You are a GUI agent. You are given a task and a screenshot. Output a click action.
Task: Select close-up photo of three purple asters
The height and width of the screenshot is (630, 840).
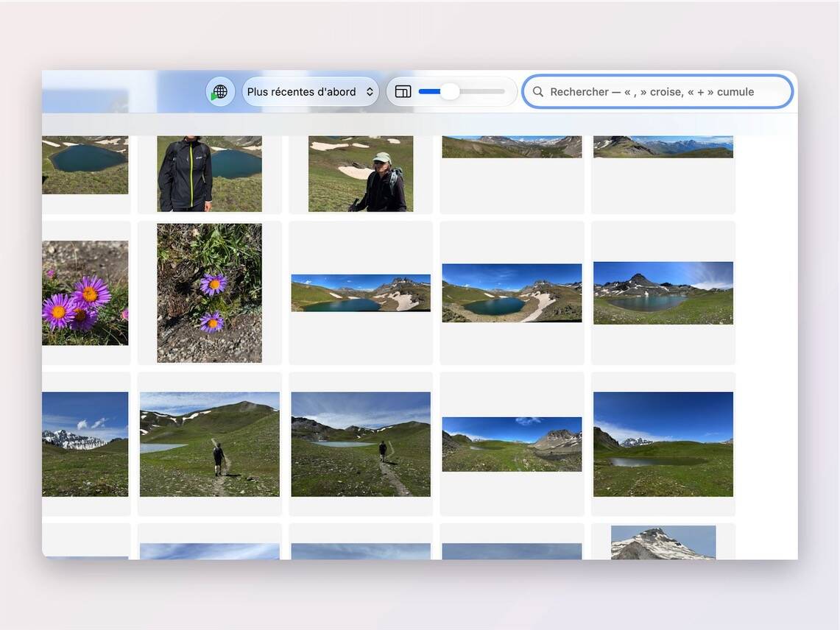coord(85,293)
